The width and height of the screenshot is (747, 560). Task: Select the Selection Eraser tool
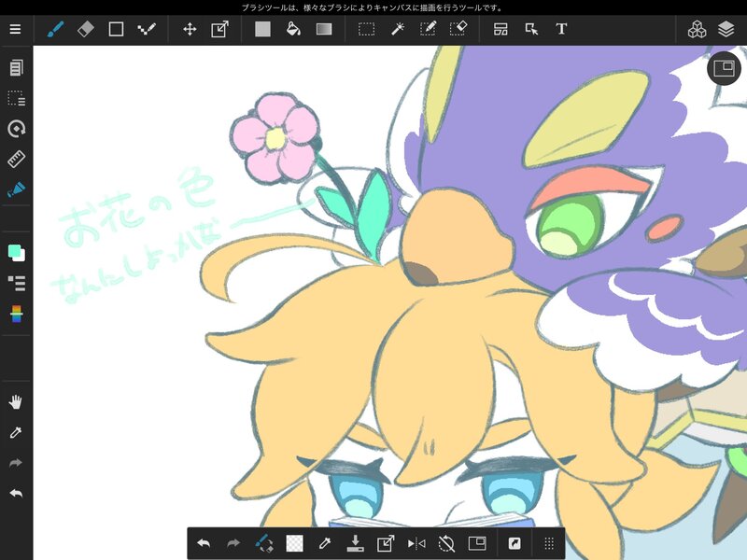tap(458, 29)
